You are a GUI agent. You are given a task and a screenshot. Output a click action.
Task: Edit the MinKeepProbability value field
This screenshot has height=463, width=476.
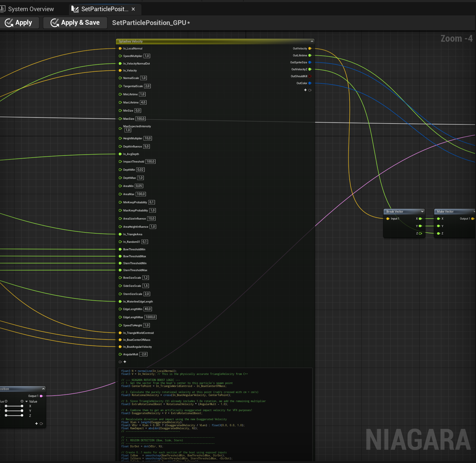click(152, 202)
